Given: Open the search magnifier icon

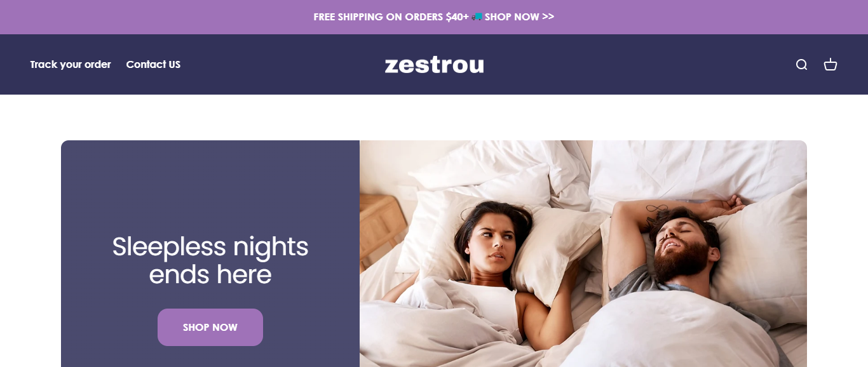Looking at the screenshot, I should coord(801,65).
